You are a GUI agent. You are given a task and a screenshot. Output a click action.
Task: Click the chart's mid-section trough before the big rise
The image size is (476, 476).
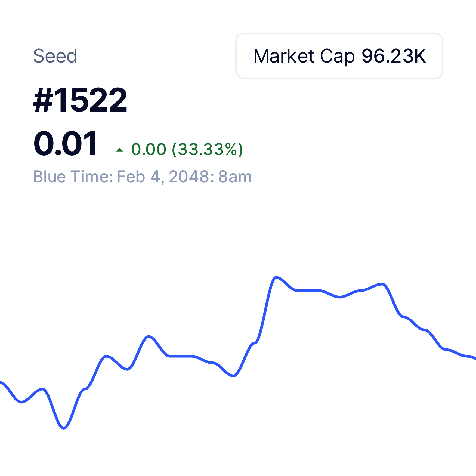[233, 376]
